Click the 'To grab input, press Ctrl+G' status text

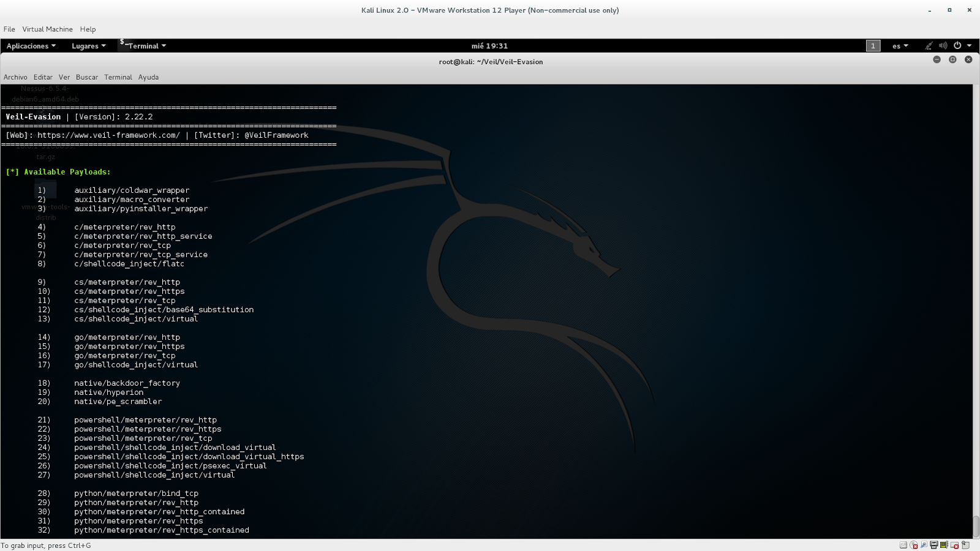coord(46,545)
